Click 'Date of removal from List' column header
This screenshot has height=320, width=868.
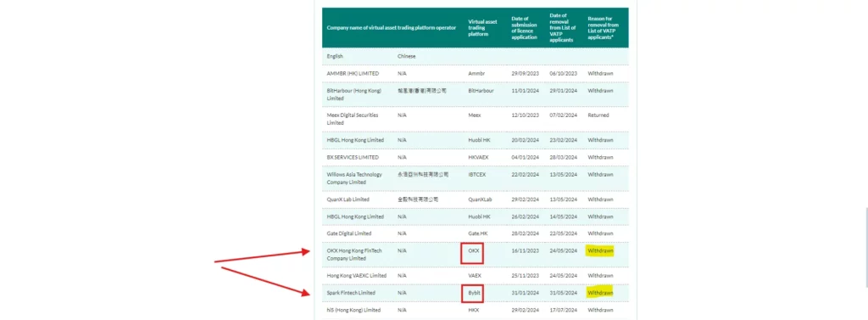click(x=563, y=28)
